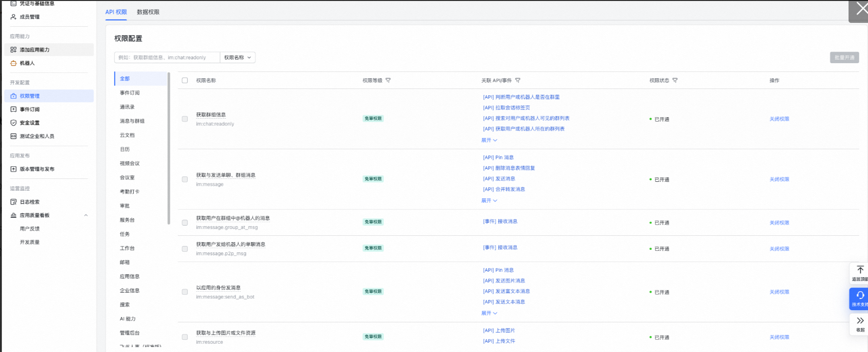
Task: Check the 获取群组信息 row checkbox
Action: pyautogui.click(x=185, y=119)
